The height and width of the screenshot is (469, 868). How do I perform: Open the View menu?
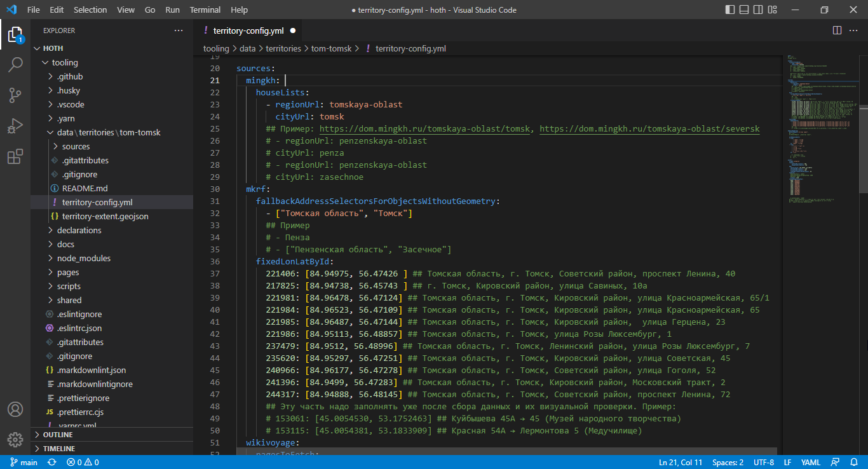pos(126,10)
